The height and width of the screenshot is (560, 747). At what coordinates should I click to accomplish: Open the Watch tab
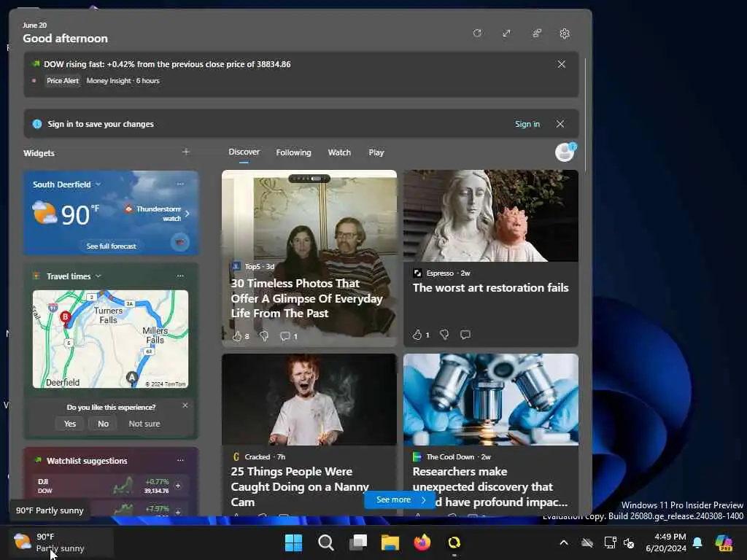click(339, 152)
